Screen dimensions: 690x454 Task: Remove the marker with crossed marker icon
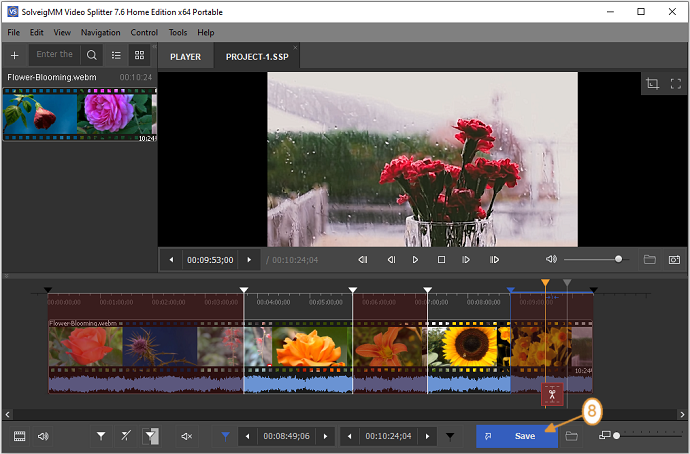point(126,436)
